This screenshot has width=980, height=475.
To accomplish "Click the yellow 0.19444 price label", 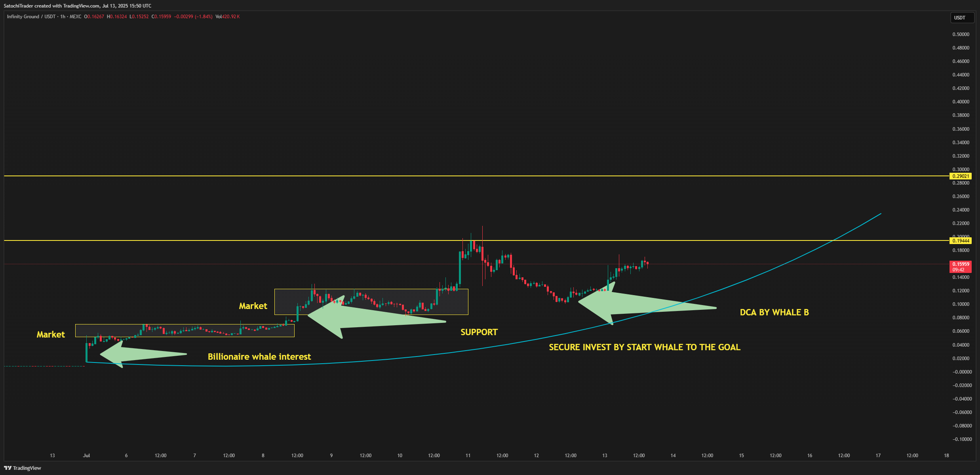I will click(961, 241).
